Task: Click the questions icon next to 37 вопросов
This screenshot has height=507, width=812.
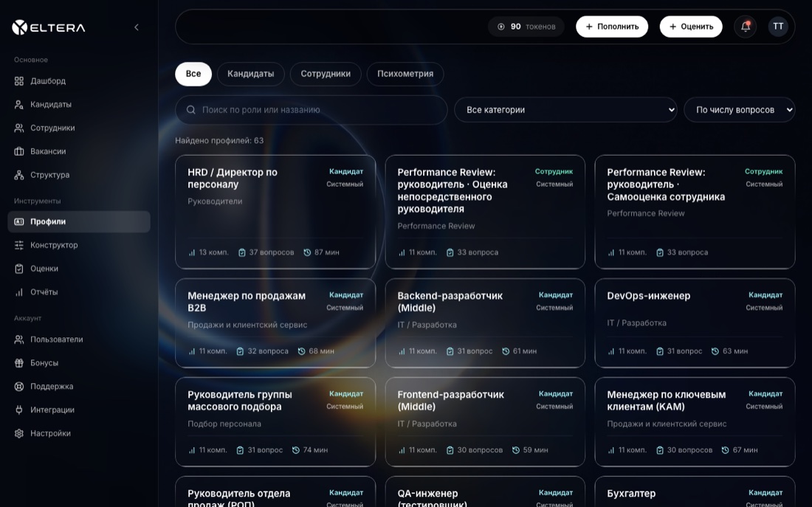Action: tap(242, 252)
